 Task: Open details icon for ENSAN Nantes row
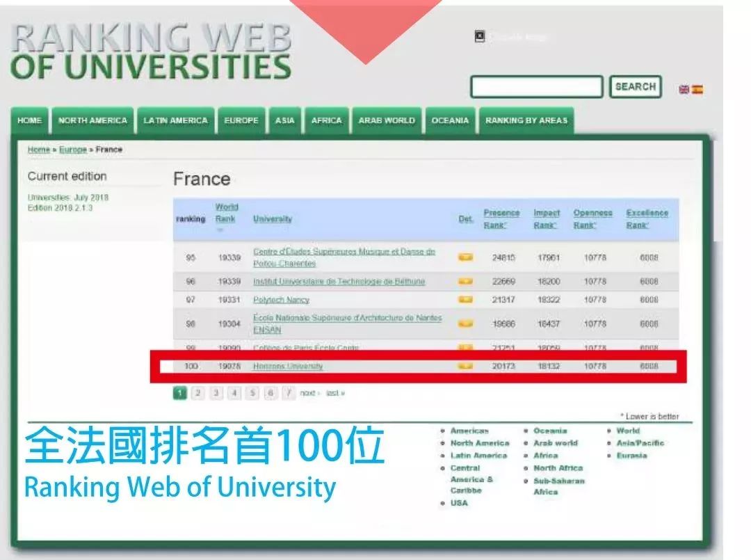tap(465, 323)
